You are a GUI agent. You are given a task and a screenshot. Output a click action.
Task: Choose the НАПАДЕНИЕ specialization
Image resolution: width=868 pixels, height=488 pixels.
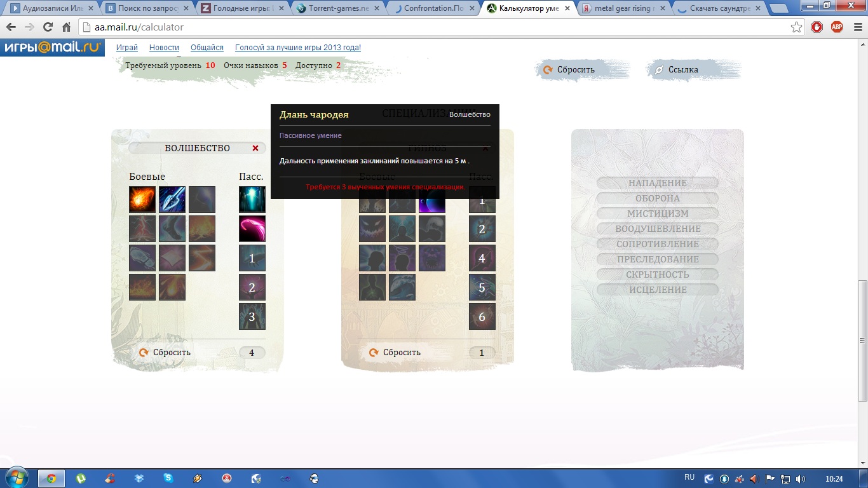point(658,183)
